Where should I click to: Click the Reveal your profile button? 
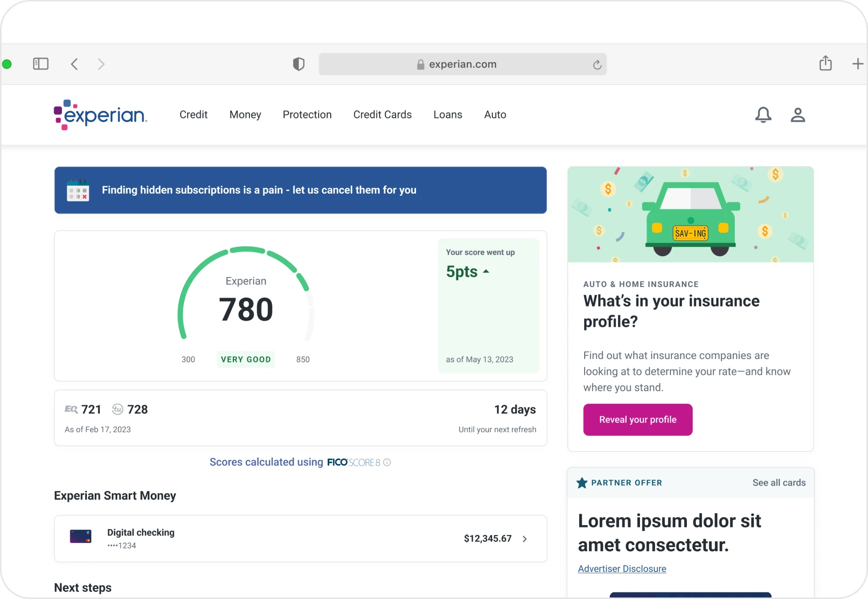(638, 420)
